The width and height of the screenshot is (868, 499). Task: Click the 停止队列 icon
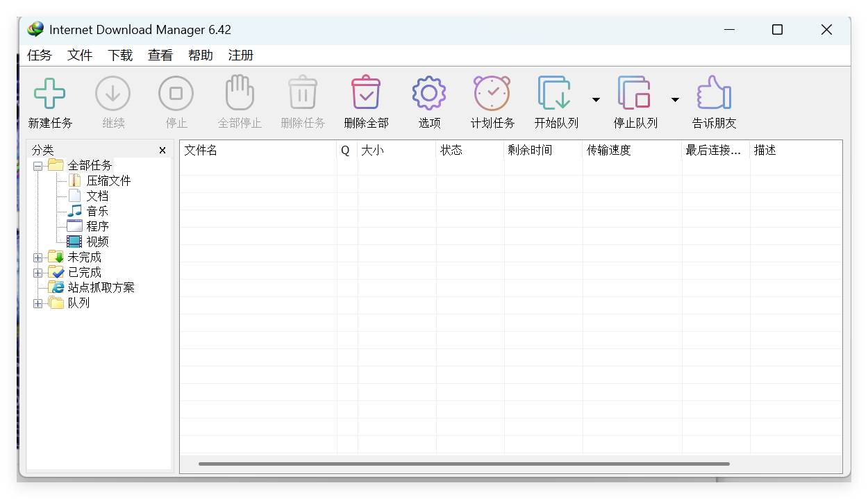tap(634, 93)
